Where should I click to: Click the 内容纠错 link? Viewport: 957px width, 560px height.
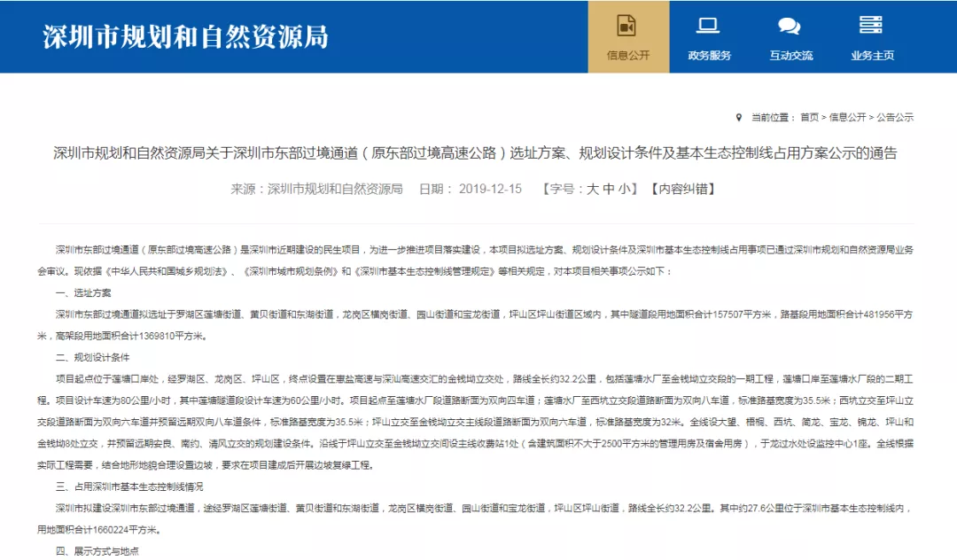coord(681,189)
